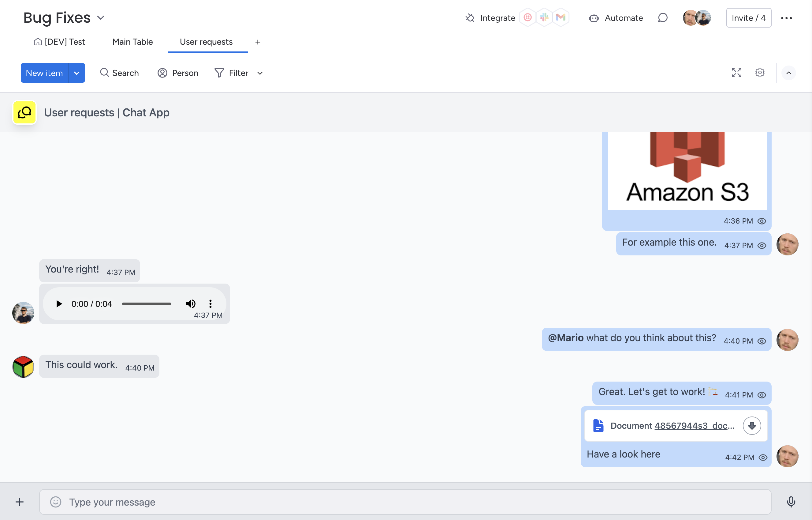This screenshot has height=520, width=812.
Task: Click the Integrate label
Action: coord(497,18)
